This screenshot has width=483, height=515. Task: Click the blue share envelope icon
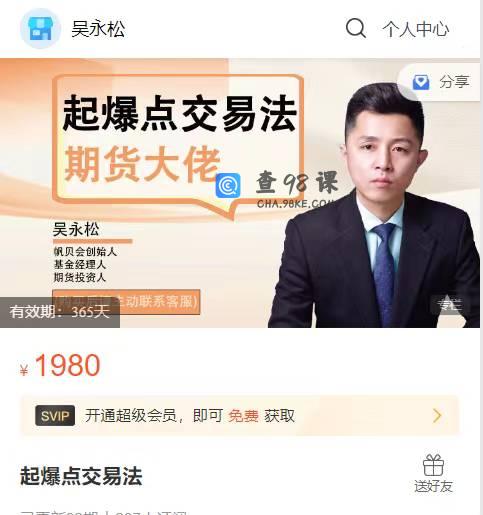pos(421,82)
